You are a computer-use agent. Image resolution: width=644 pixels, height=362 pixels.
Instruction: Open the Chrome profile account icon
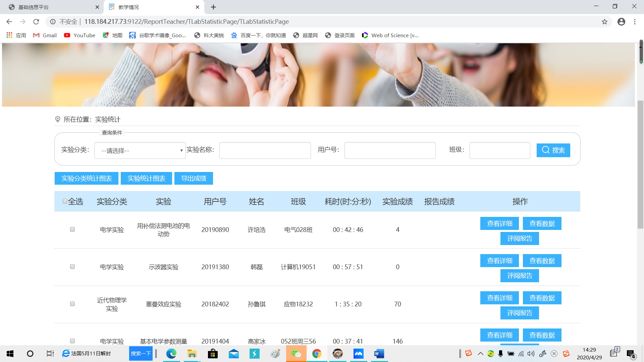(x=621, y=22)
